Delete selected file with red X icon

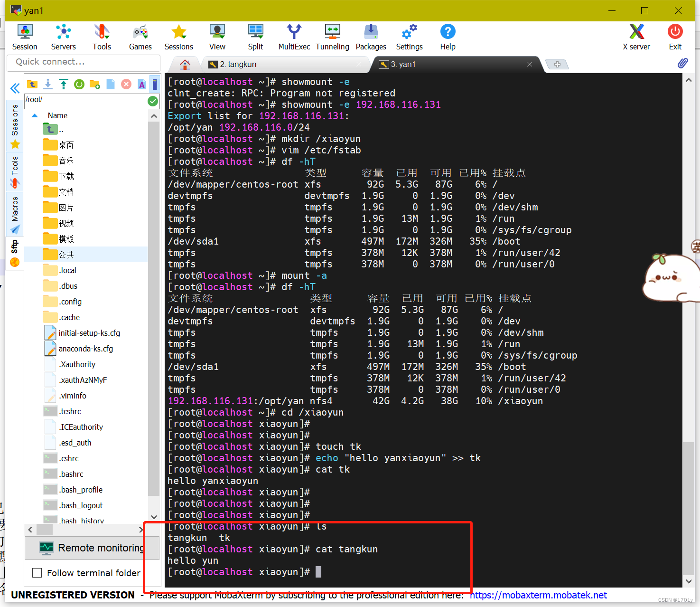pos(126,84)
